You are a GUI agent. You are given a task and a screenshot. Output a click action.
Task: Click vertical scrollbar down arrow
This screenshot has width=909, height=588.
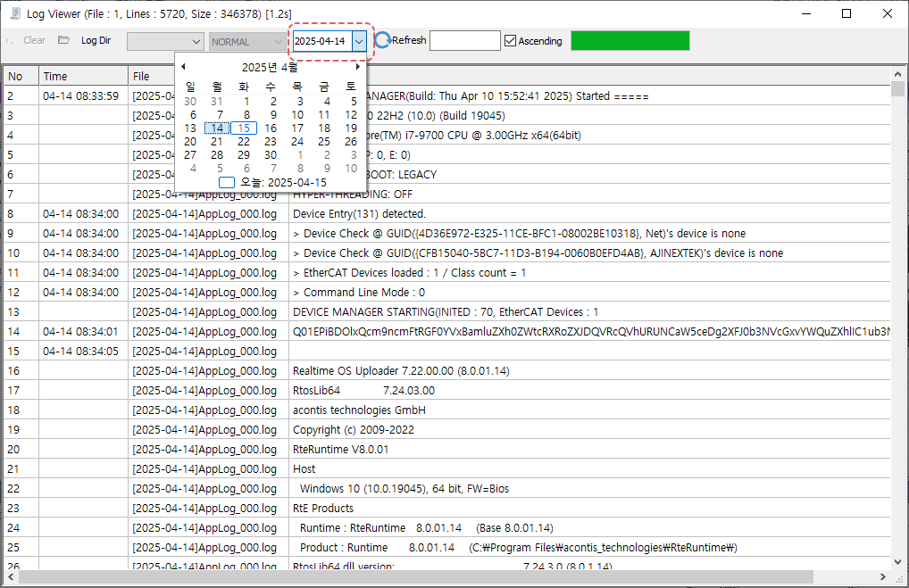click(x=898, y=561)
